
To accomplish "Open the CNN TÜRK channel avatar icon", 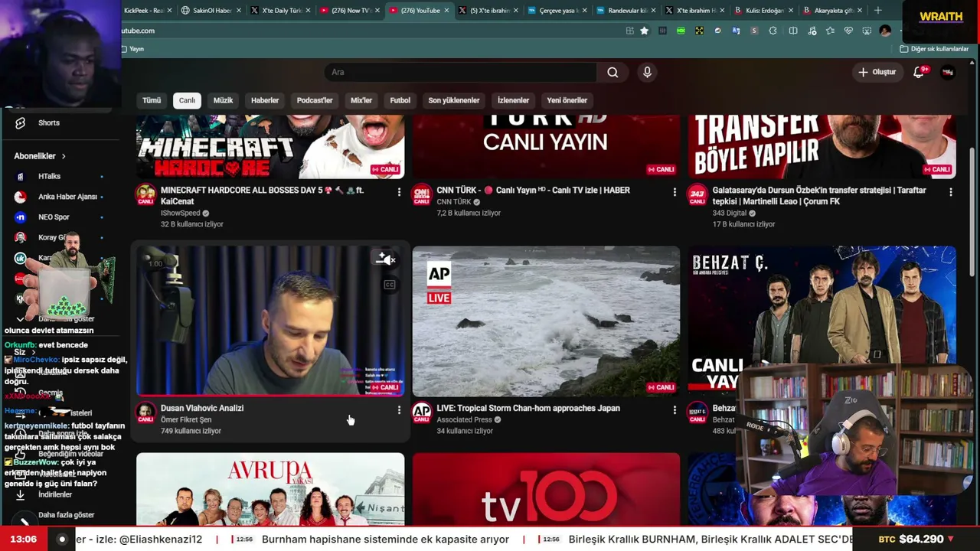I will click(421, 194).
